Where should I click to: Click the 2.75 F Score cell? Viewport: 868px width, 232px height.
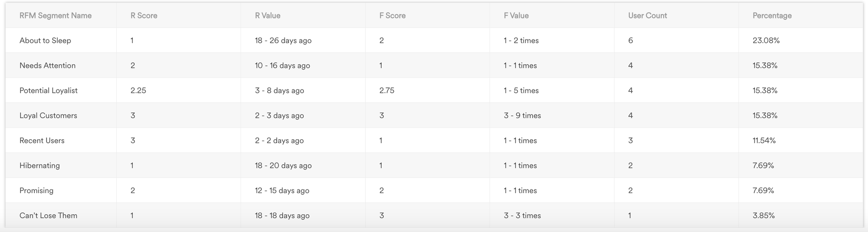point(387,90)
